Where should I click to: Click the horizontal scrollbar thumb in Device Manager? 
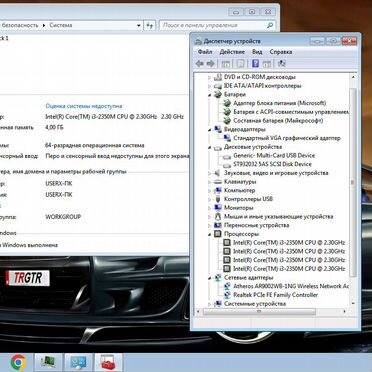(259, 312)
